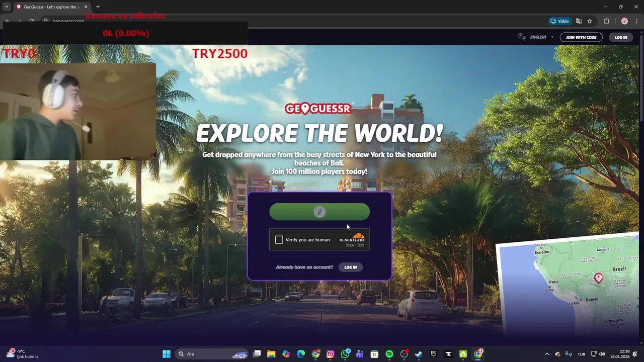644x362 pixels.
Task: Open Microsoft Edge from the taskbar
Action: 301,354
